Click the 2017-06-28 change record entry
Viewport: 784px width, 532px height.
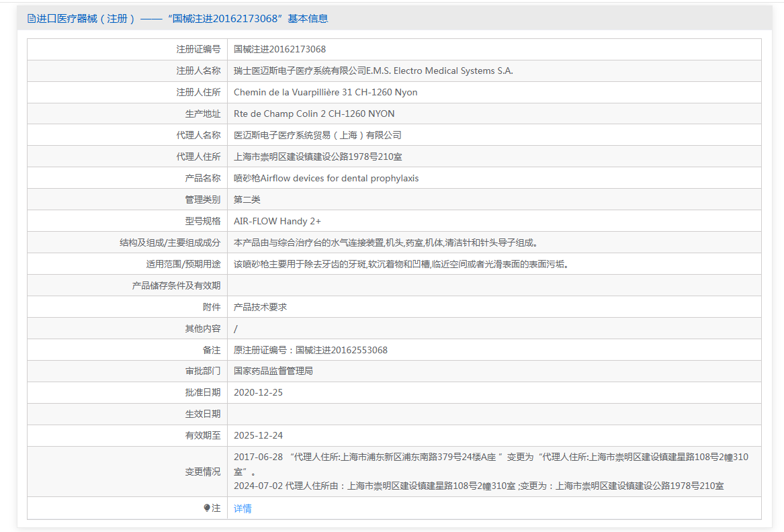point(491,464)
